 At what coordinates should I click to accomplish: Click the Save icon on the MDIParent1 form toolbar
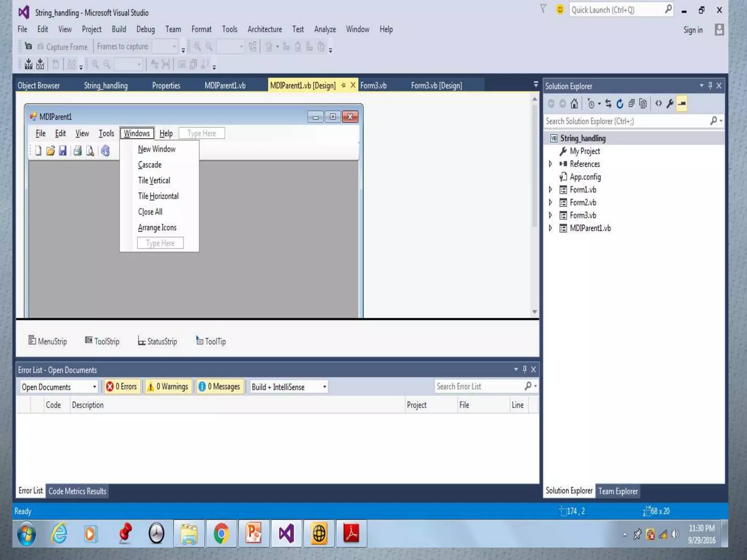pyautogui.click(x=63, y=151)
